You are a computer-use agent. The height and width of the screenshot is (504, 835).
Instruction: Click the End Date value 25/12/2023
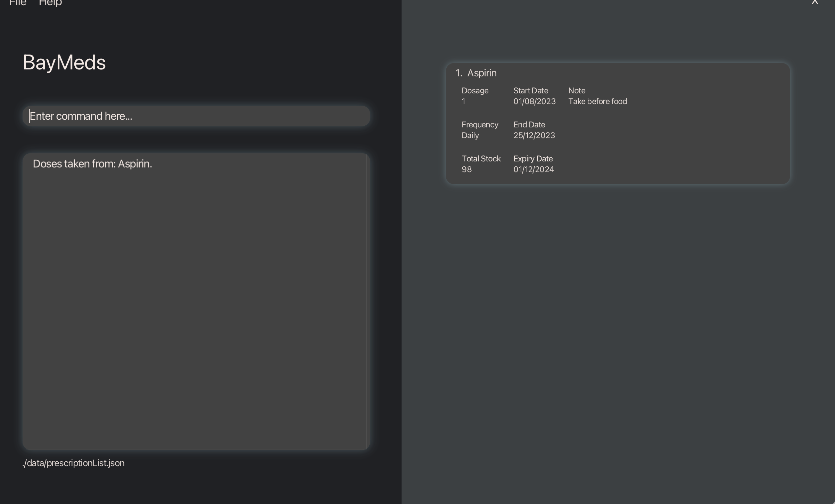coord(534,135)
